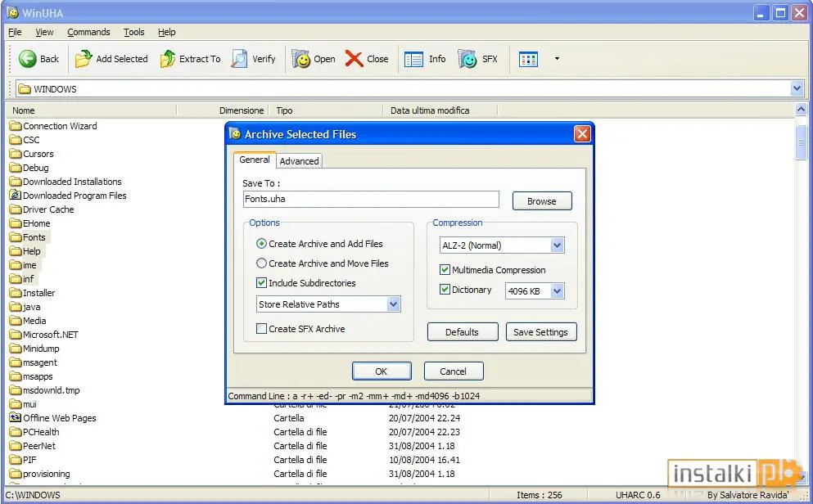Select the provisioning folder icon
Image resolution: width=813 pixels, height=504 pixels.
[x=16, y=474]
